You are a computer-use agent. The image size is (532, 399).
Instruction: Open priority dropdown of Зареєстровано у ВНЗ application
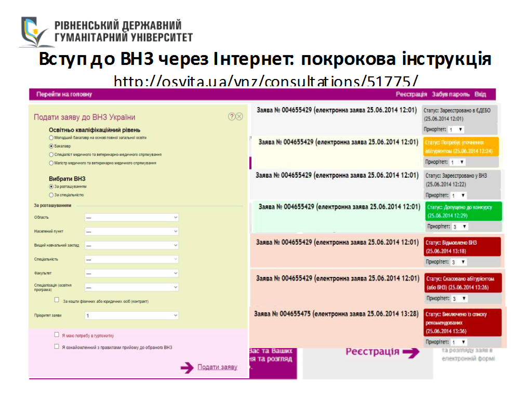pos(458,195)
